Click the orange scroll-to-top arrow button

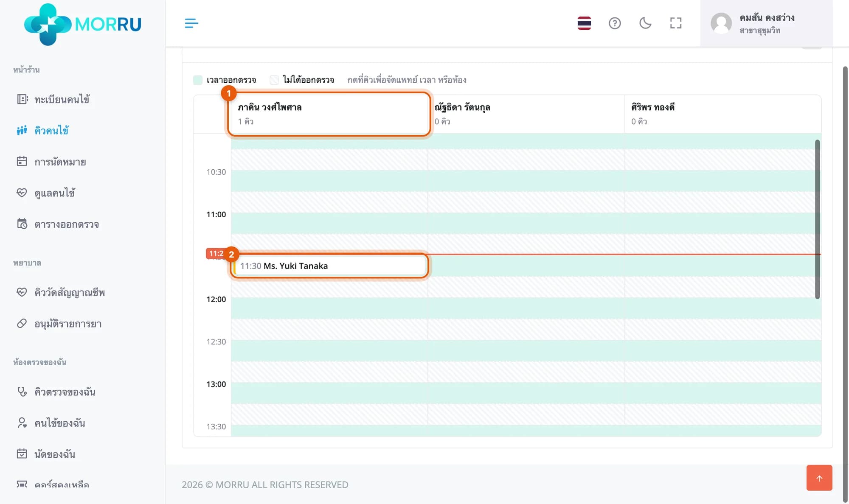[x=819, y=478]
